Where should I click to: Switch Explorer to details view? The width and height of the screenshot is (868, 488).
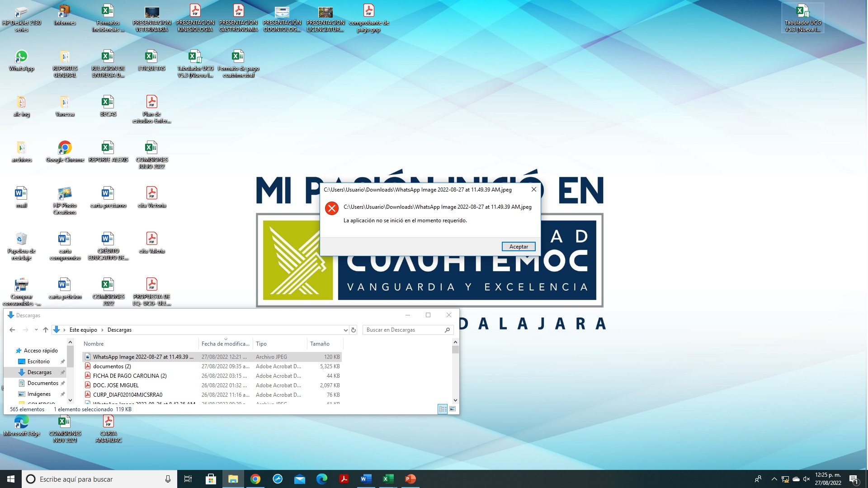(x=443, y=409)
